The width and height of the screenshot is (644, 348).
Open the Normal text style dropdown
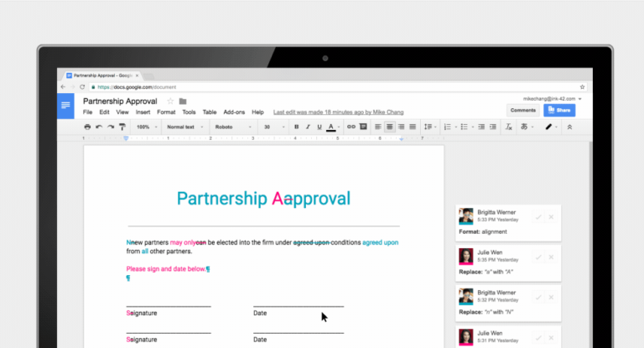click(184, 127)
